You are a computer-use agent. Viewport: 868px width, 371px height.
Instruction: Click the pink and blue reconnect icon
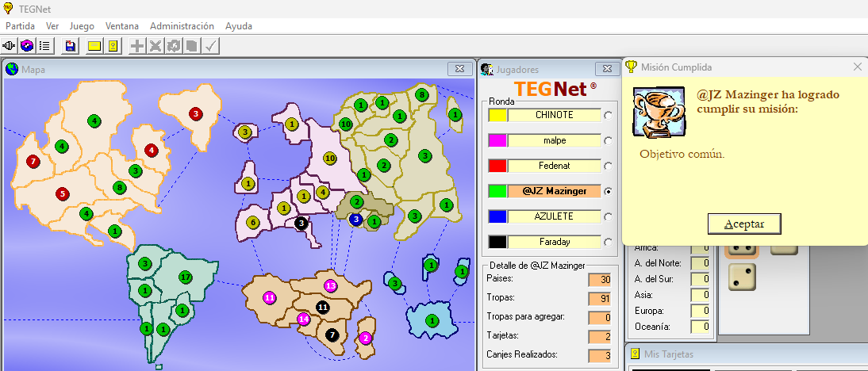point(27,46)
